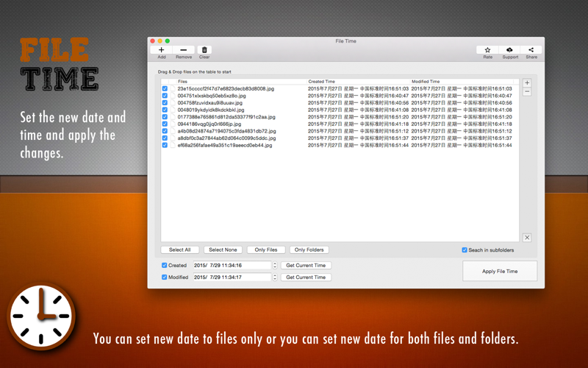Click stepper arrows for Created time
Screen dimensions: 588x368
(275, 265)
